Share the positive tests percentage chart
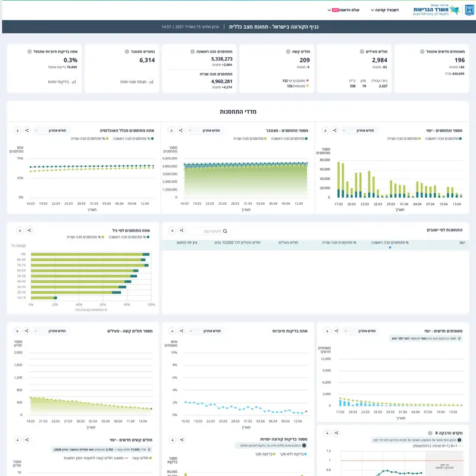Screen dimensions: 476x476 181,331
